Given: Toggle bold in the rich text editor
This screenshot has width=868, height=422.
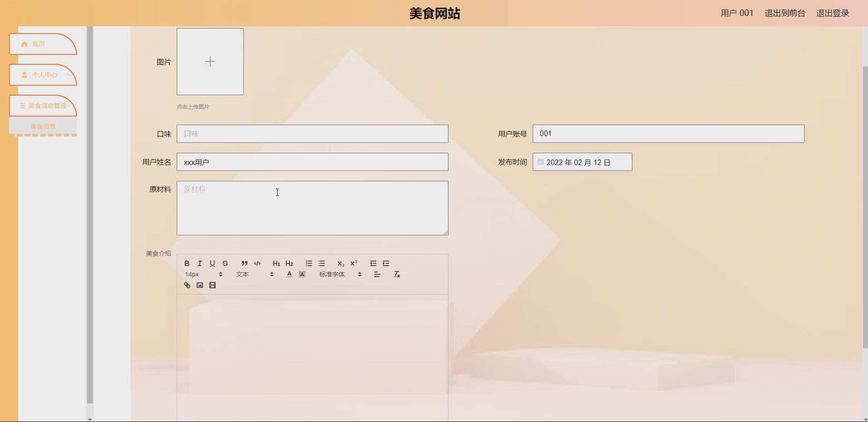Looking at the screenshot, I should coord(187,263).
